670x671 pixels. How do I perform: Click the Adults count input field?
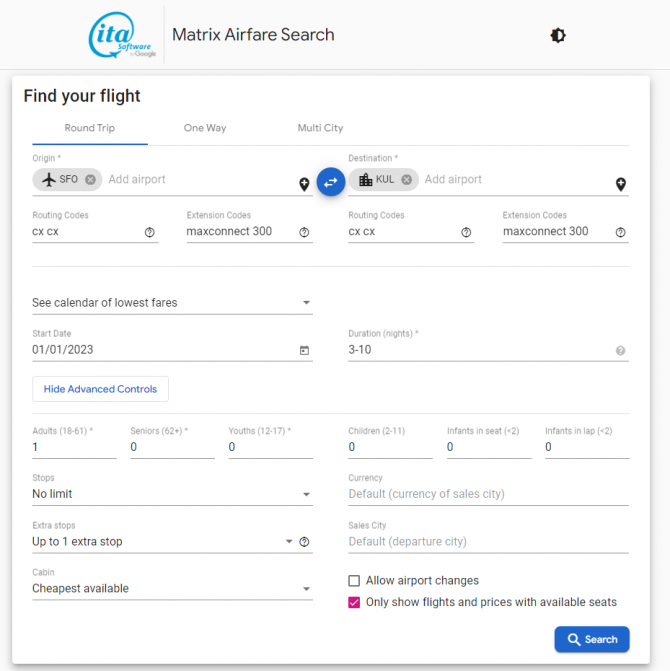74,448
